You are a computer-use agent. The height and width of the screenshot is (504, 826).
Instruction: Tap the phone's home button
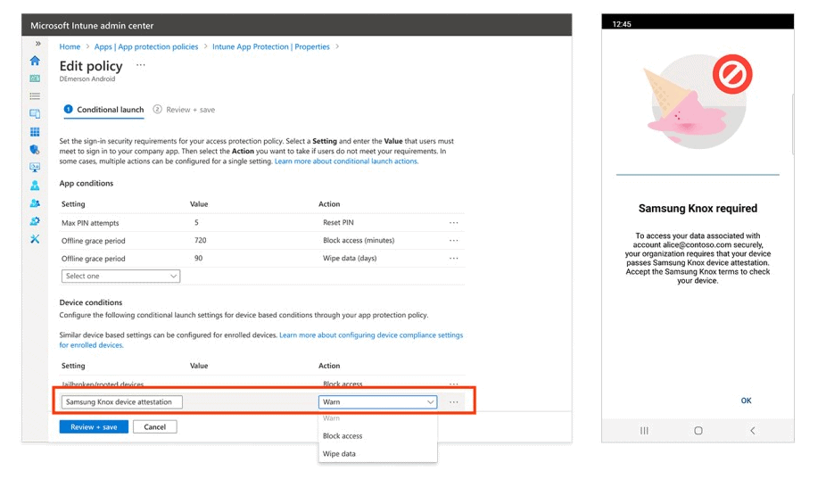pyautogui.click(x=698, y=431)
